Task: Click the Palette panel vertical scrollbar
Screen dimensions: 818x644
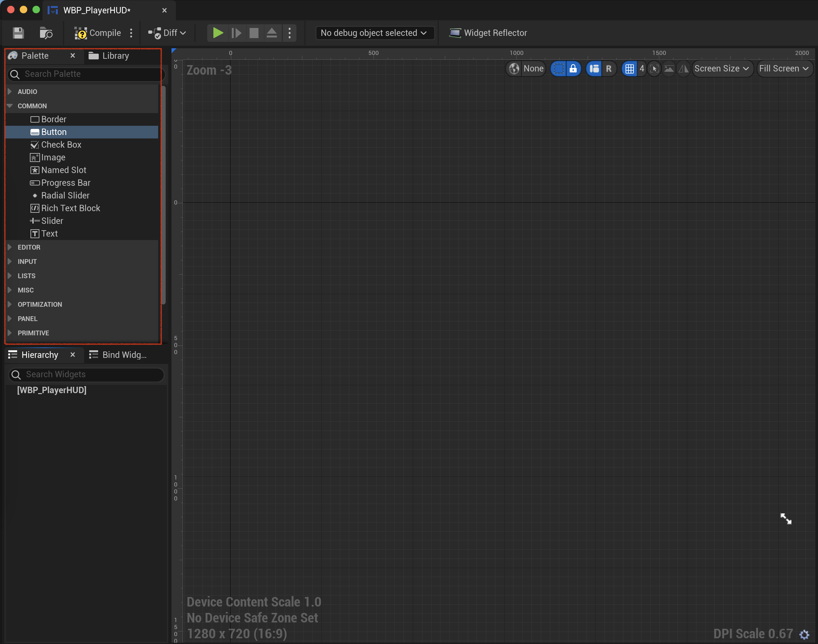Action: click(x=163, y=195)
